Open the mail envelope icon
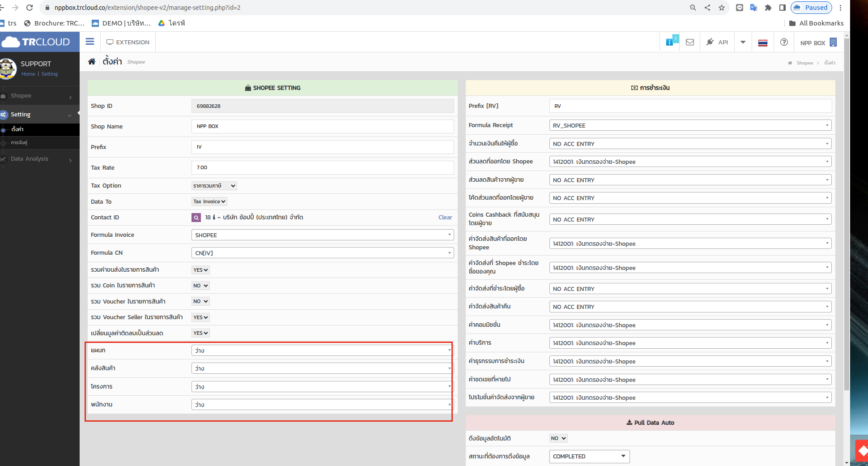The height and width of the screenshot is (466, 868). [x=690, y=42]
